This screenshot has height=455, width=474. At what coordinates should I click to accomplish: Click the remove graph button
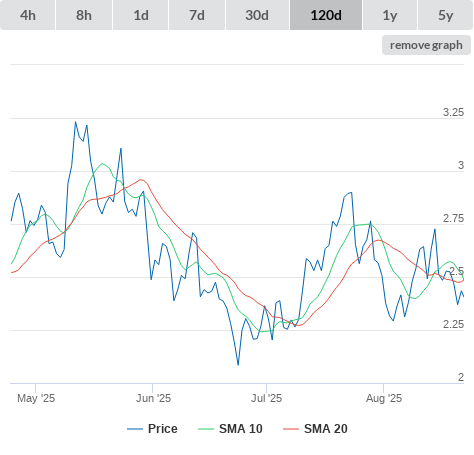coord(426,45)
